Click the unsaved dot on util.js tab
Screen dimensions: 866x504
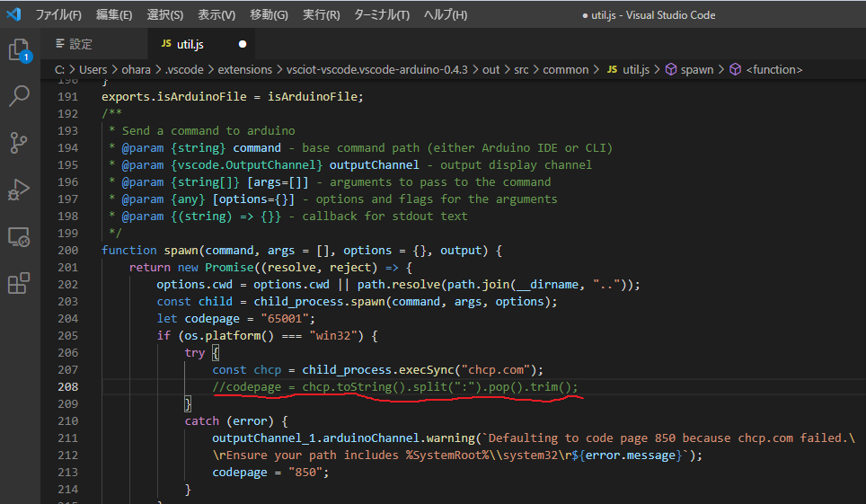click(x=243, y=44)
